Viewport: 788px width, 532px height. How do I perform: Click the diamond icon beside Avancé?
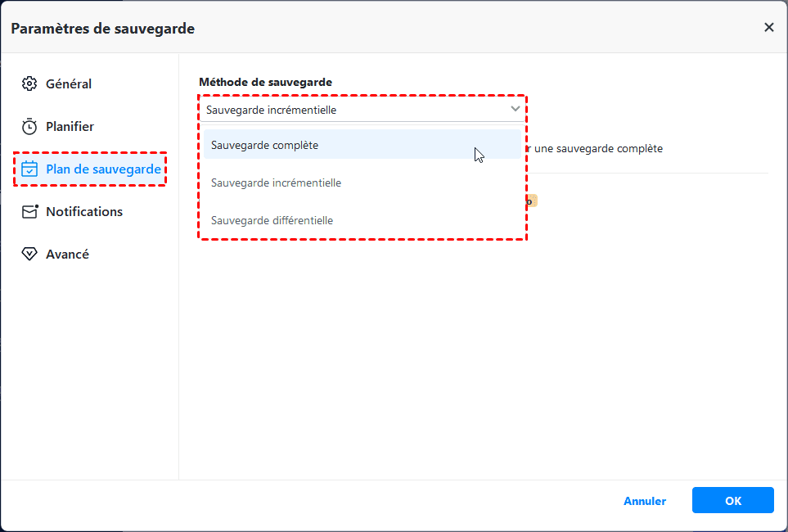click(29, 255)
